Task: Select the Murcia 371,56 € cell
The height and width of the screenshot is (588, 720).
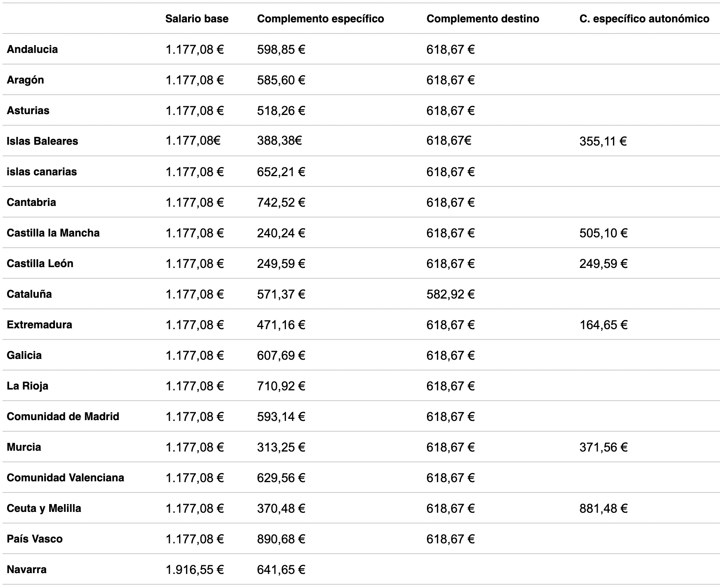Action: (x=603, y=447)
